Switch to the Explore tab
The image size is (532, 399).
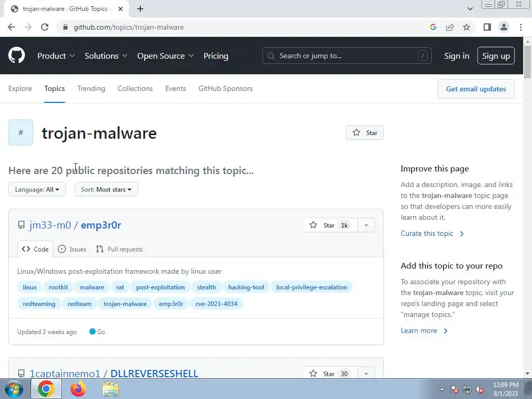(20, 88)
